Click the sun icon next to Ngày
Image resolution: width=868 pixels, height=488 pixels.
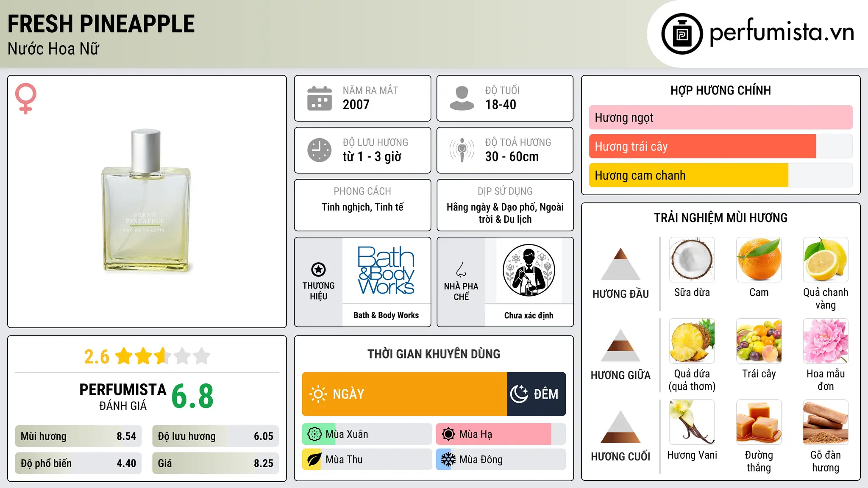[x=318, y=394]
